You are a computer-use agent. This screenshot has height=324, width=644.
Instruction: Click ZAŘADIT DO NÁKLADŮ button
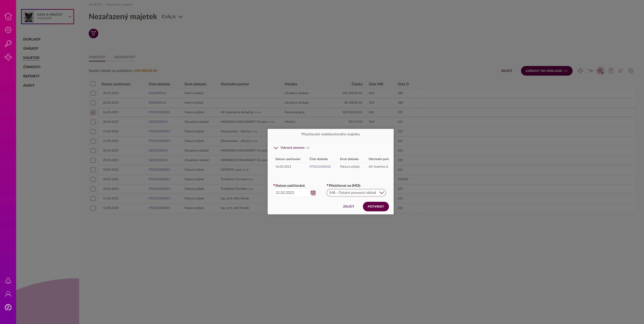(x=547, y=71)
